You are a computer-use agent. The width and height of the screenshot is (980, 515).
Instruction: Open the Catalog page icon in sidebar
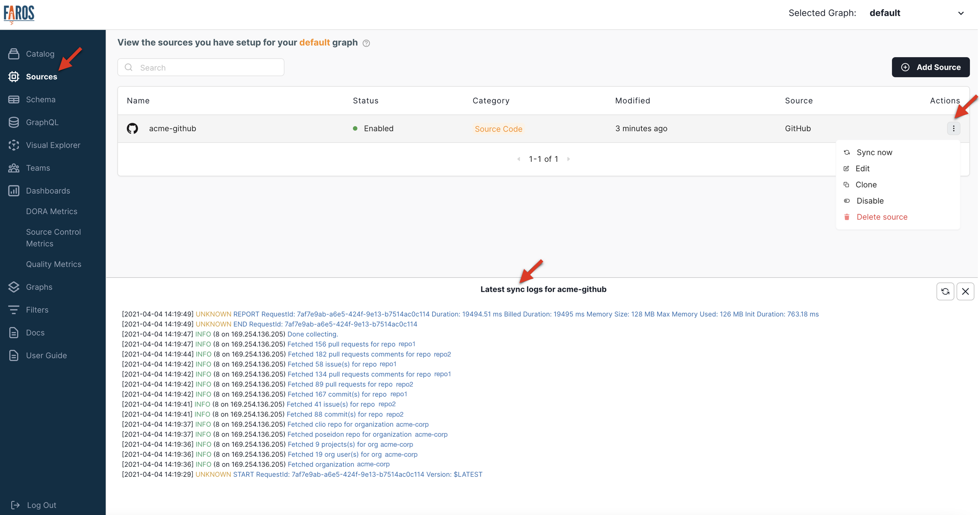tap(14, 54)
